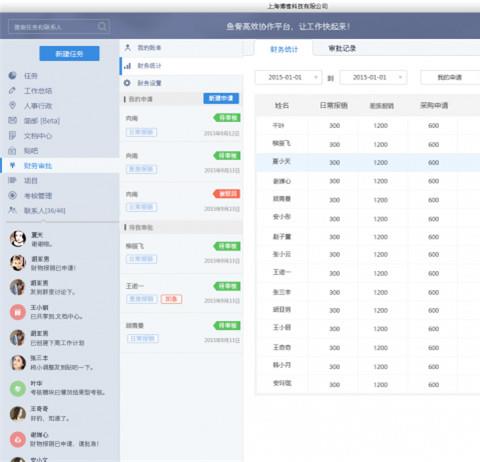Click the red tag on 王进一 request

pos(171,299)
